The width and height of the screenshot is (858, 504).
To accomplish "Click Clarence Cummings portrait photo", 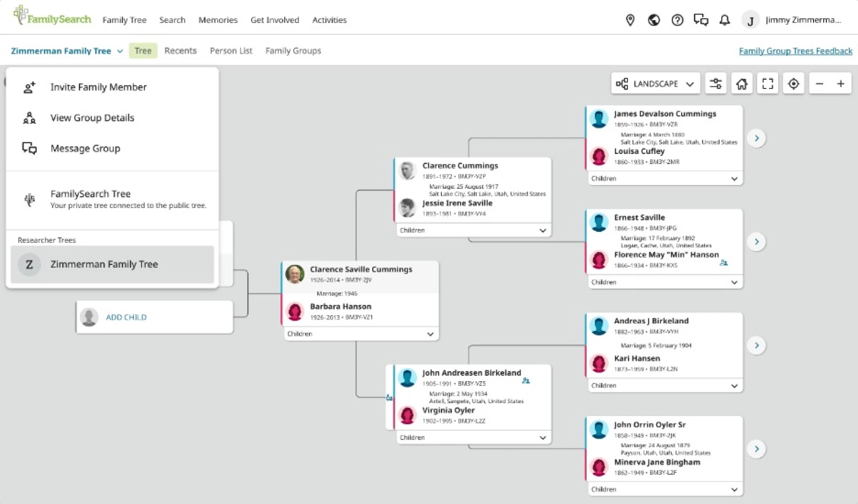I will (408, 171).
